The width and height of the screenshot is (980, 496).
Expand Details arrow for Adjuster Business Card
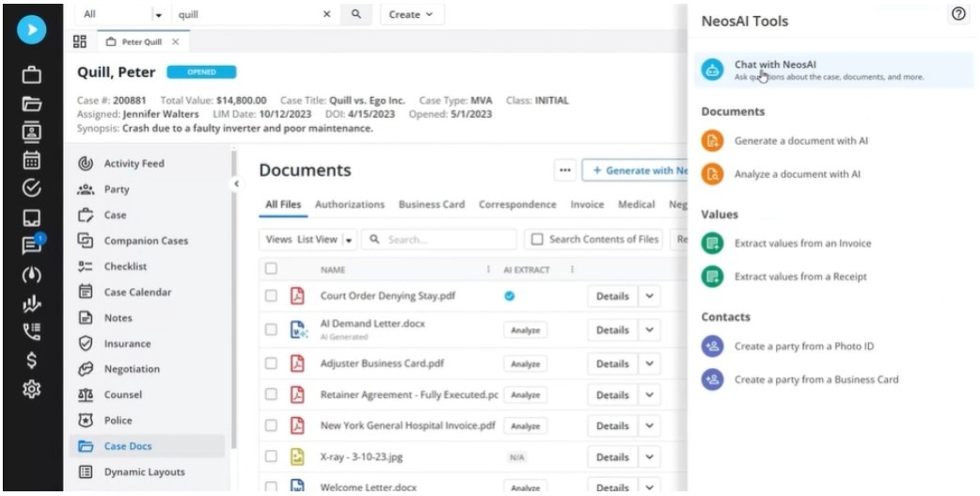[x=649, y=363]
